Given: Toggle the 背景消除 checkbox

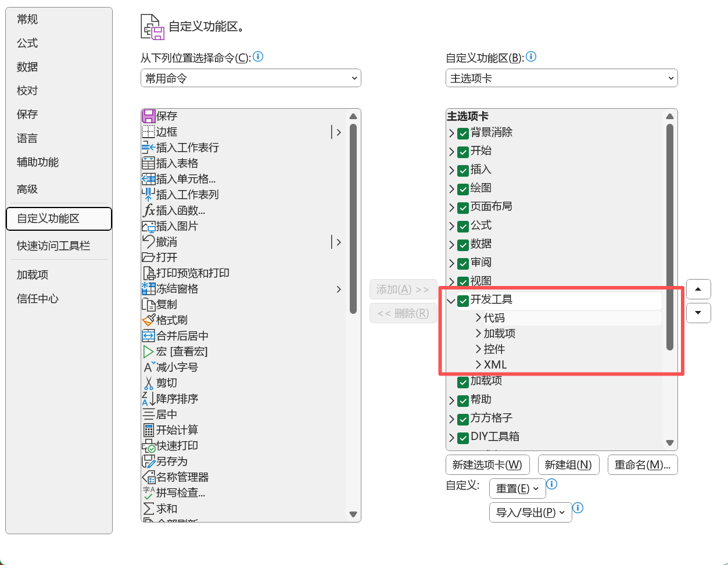Looking at the screenshot, I should (x=463, y=134).
